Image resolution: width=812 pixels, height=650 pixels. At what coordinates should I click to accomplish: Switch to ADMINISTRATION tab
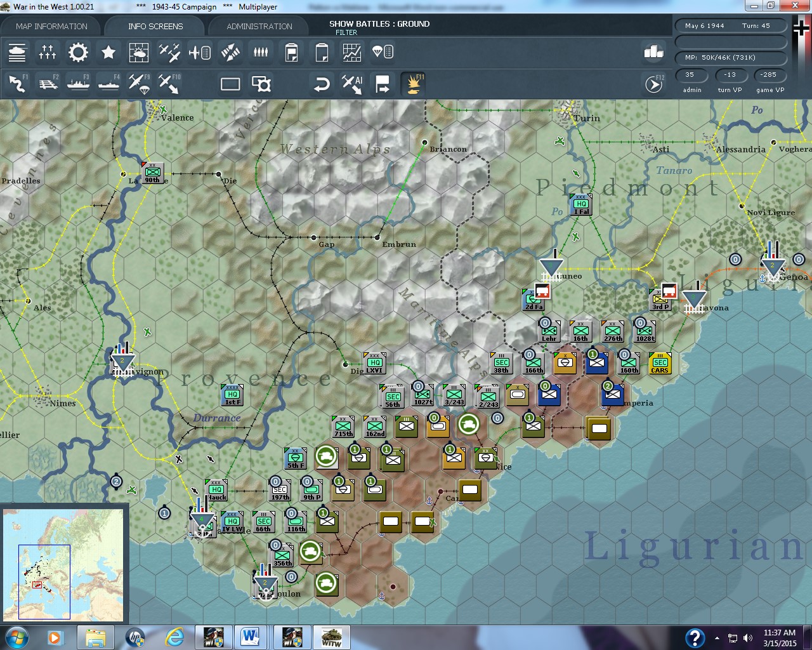[259, 26]
